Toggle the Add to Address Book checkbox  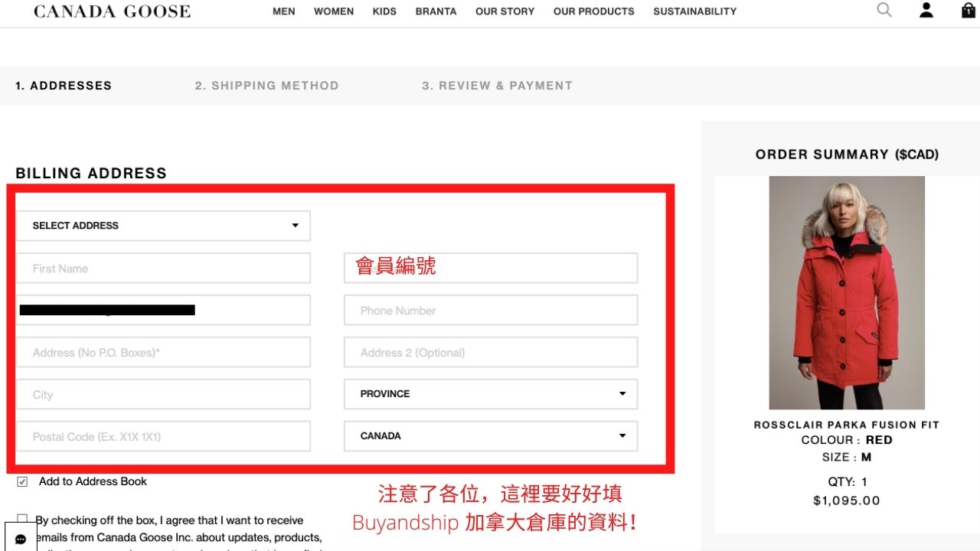coord(22,482)
